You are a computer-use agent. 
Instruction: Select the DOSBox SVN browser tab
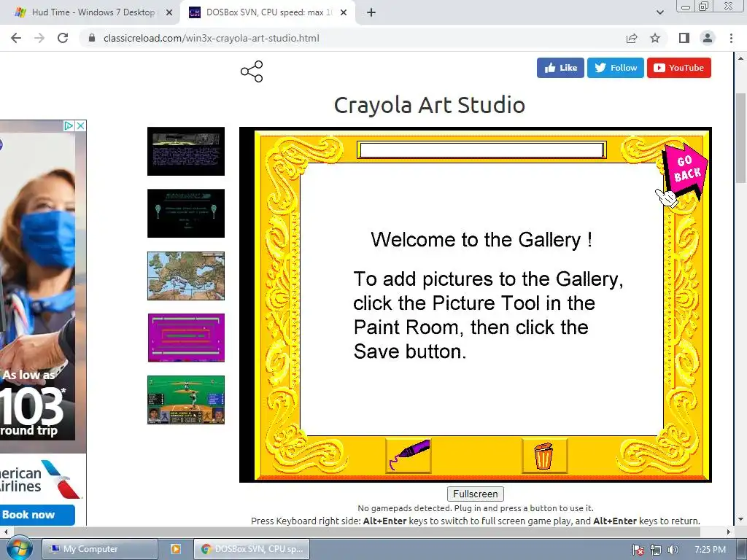tap(268, 12)
